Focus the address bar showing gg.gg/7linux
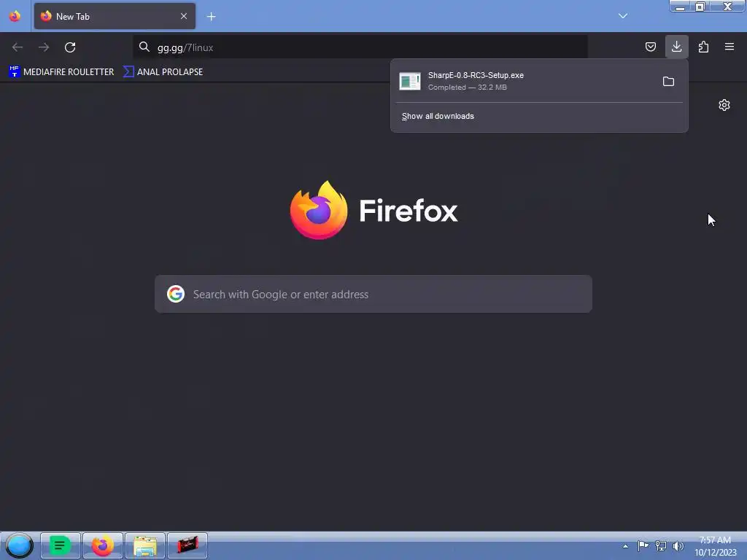This screenshot has height=560, width=747. tap(360, 47)
